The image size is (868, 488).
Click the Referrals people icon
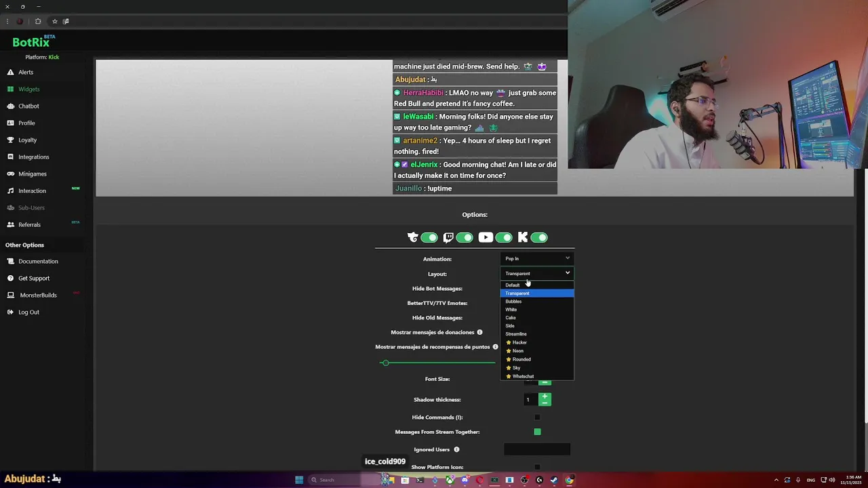click(x=11, y=224)
